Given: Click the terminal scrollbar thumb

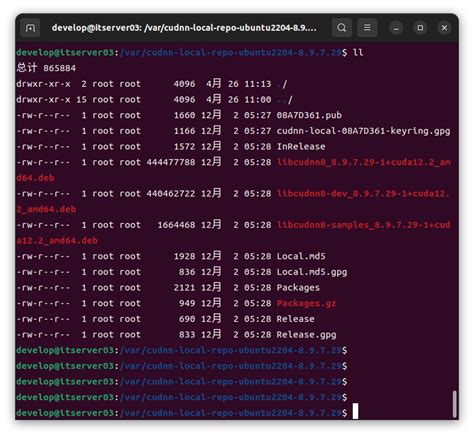Looking at the screenshot, I should tap(454, 404).
